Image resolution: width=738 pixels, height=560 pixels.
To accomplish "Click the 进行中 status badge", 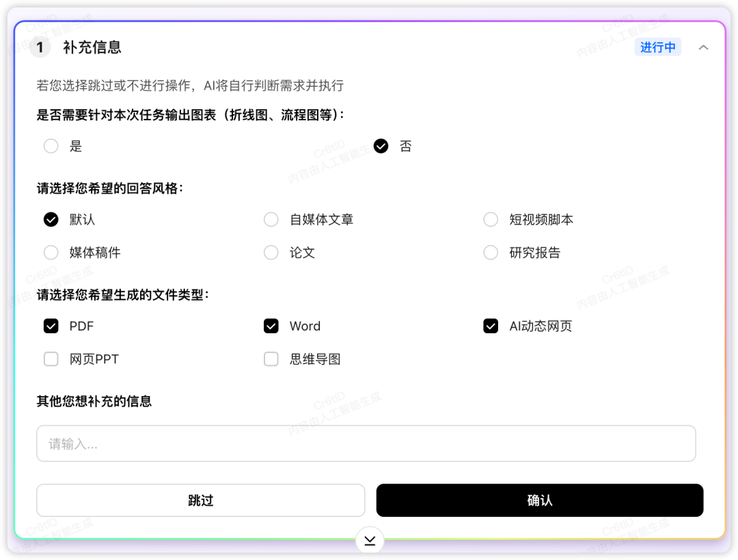I will pos(658,47).
